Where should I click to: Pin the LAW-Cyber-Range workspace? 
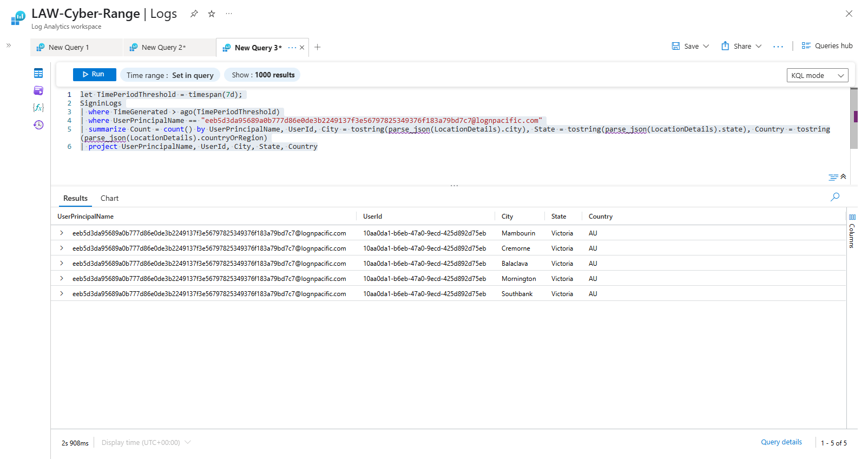pos(194,14)
